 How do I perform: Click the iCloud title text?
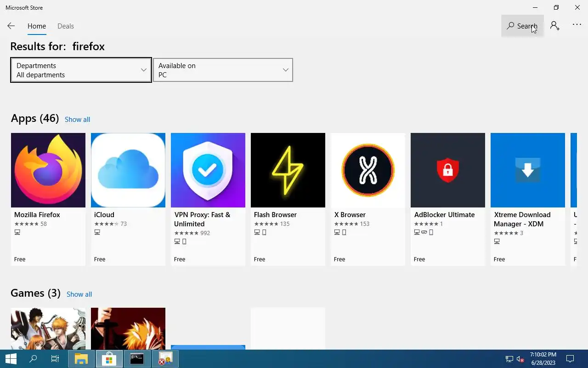(104, 215)
